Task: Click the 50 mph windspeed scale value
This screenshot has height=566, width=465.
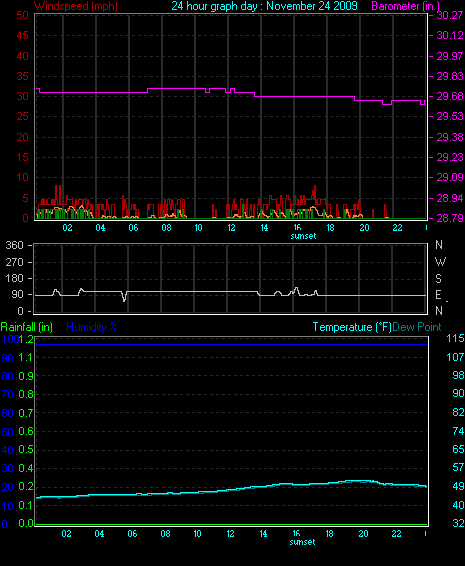Action: tap(22, 15)
